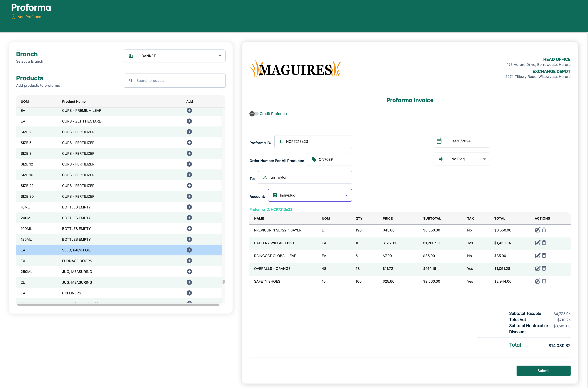Click the products list horizontal scrollbar
588x388 pixels.
pyautogui.click(x=118, y=305)
